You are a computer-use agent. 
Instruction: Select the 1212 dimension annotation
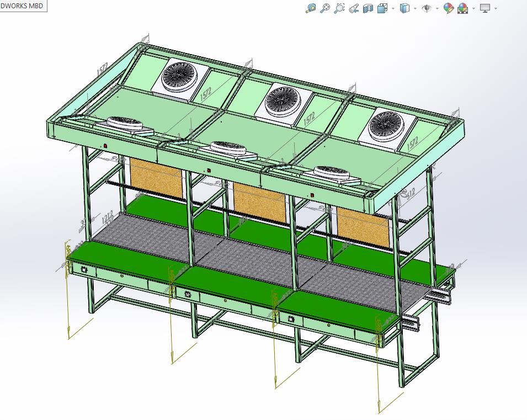108,217
